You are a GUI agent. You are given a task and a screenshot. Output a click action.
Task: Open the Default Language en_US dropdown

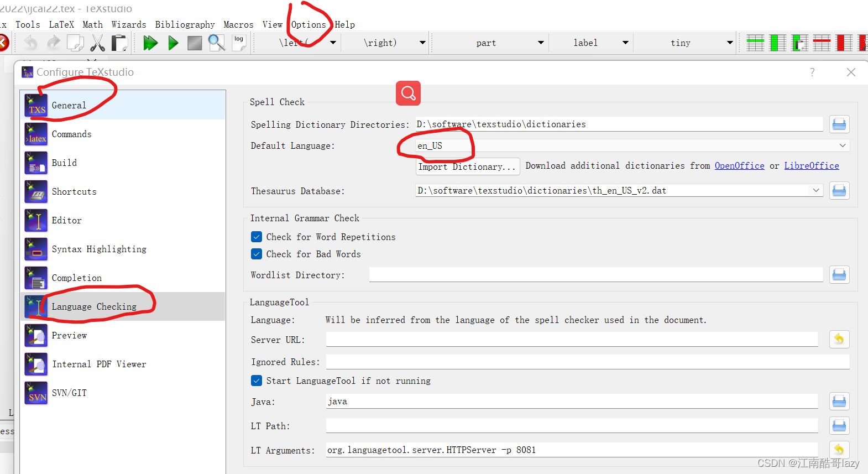point(632,145)
